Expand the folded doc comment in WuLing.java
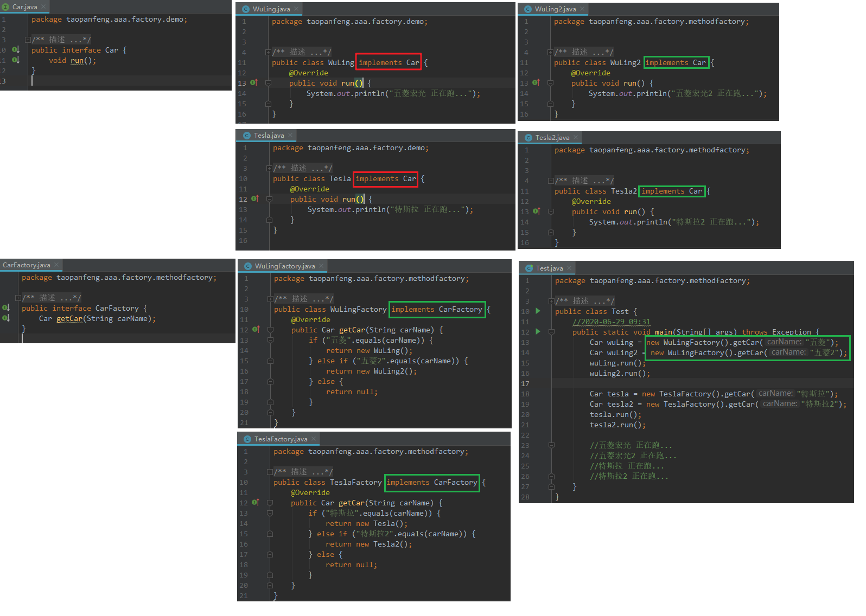The image size is (866, 616). point(268,53)
